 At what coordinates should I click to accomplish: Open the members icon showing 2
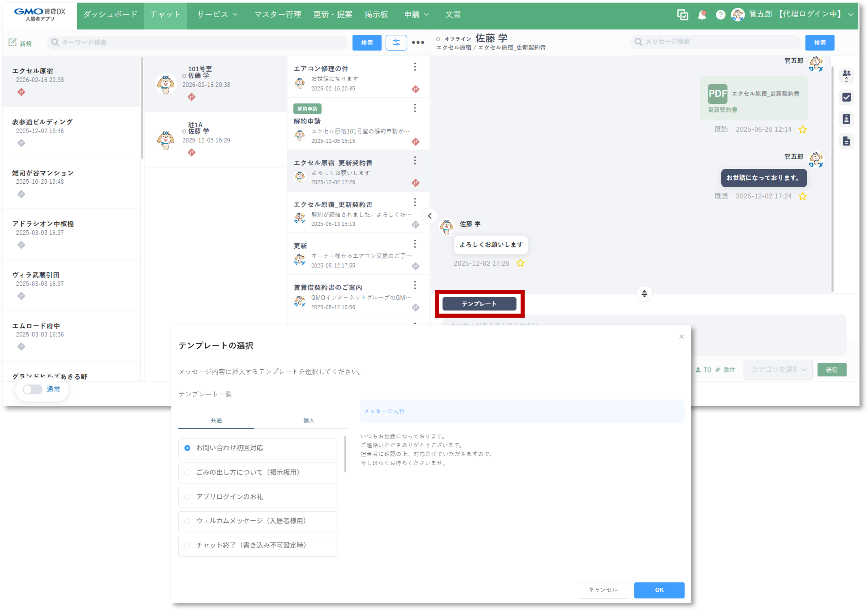coord(846,75)
